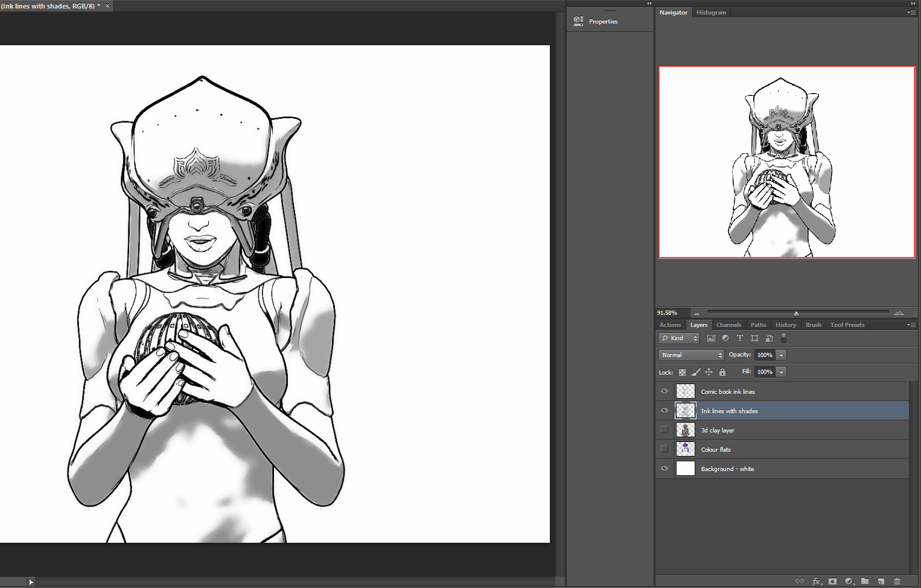
Task: Filter layers by type (T) icon
Action: [x=739, y=338]
